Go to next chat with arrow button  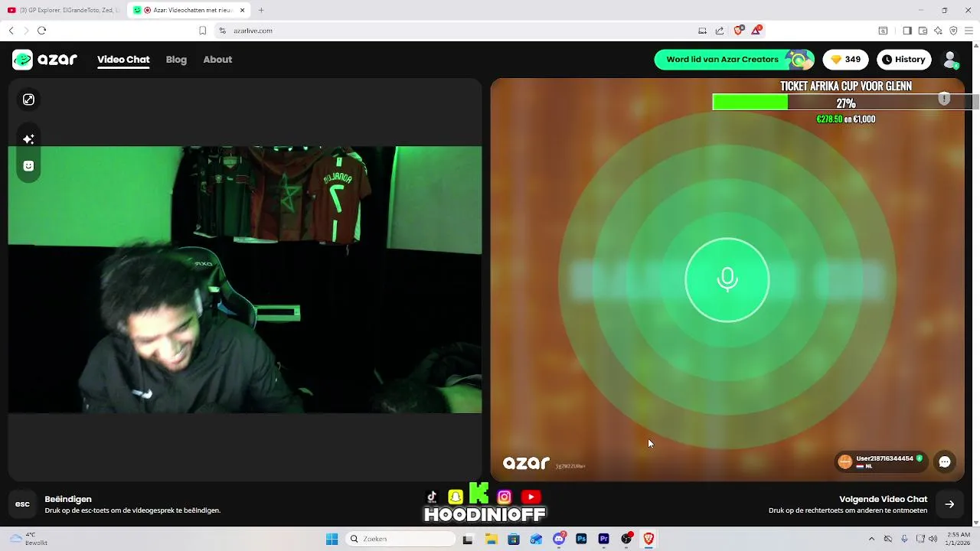[949, 504]
